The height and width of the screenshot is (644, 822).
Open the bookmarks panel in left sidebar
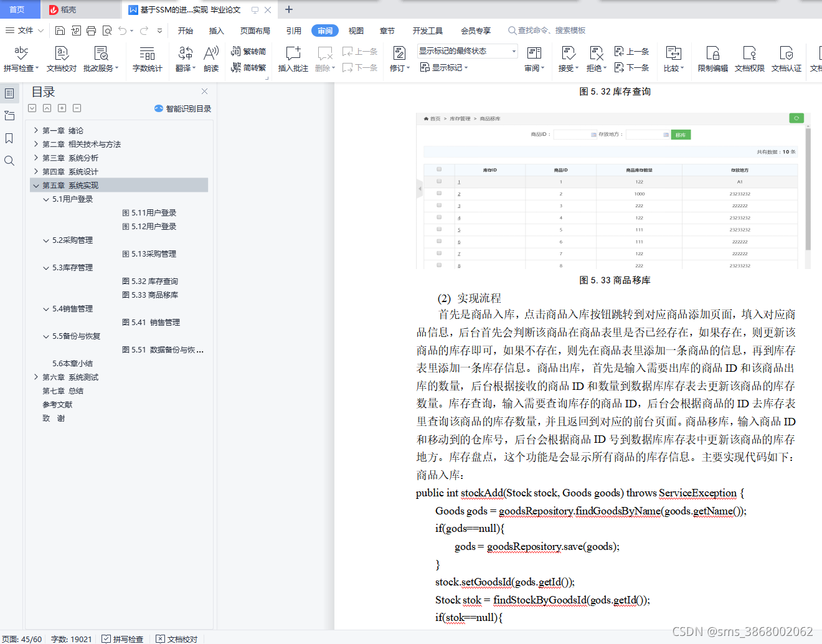point(9,138)
